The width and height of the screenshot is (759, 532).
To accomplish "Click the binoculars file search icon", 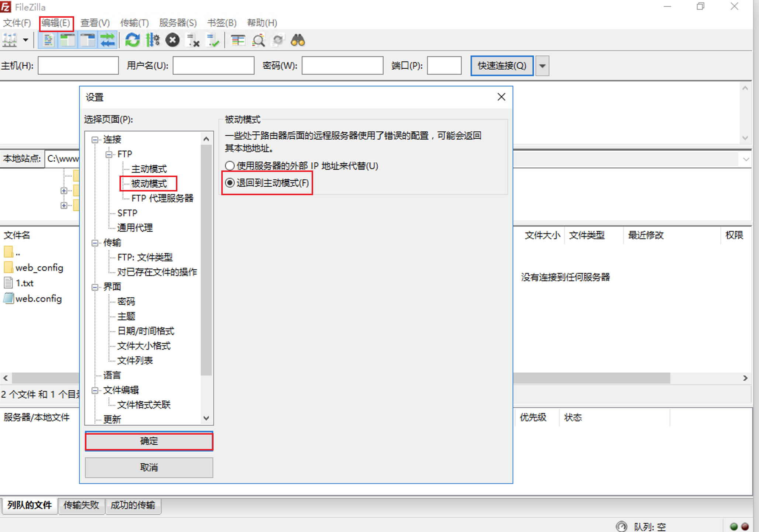I will [x=298, y=40].
